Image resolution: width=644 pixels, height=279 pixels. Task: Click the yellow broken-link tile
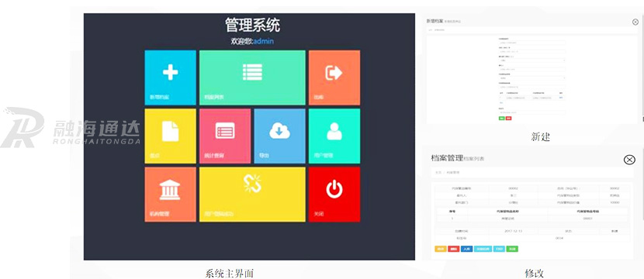[x=252, y=195]
